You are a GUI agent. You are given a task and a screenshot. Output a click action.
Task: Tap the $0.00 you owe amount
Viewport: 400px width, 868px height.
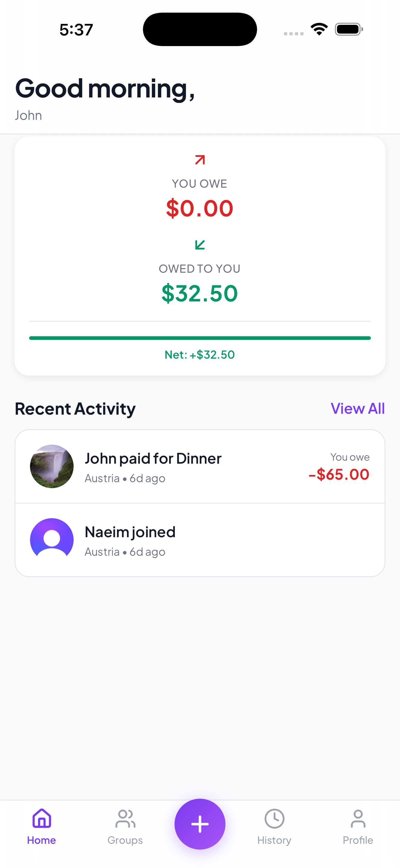[200, 208]
